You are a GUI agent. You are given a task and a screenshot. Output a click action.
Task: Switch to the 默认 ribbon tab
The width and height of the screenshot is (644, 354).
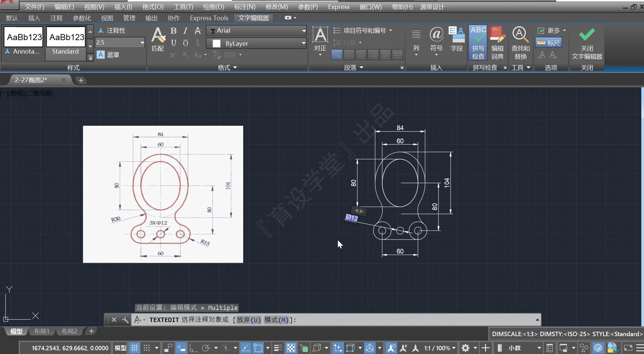(12, 18)
